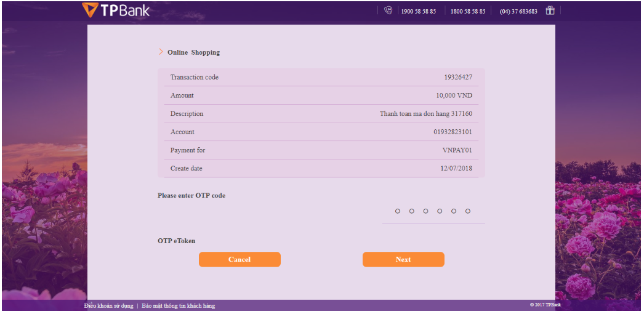
Task: Click the Cancel button
Action: [x=239, y=259]
